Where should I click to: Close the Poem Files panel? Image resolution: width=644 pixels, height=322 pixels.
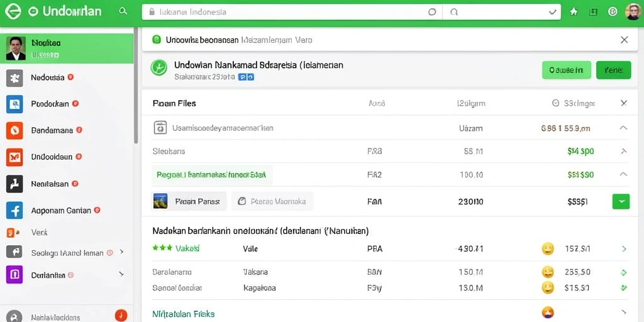[x=623, y=103]
